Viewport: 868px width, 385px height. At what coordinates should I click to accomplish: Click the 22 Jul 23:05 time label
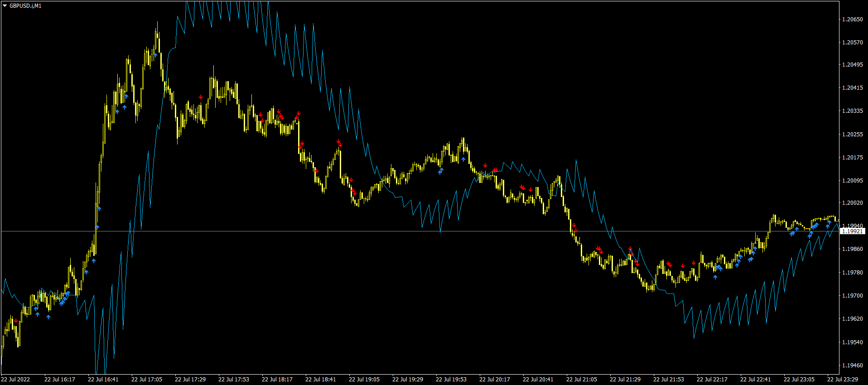coord(799,380)
